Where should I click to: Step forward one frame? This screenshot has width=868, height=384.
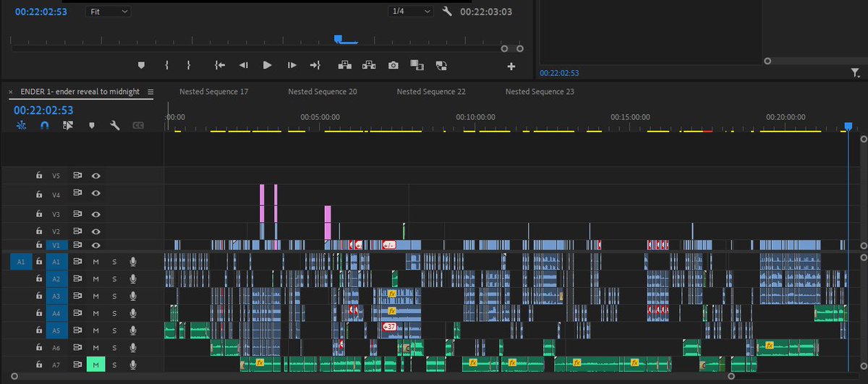click(x=292, y=65)
